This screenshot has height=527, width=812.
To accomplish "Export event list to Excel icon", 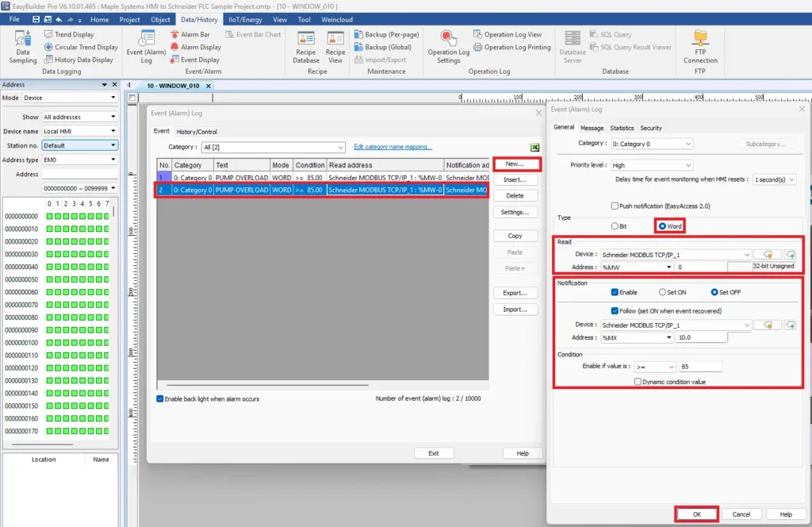I will pos(535,147).
